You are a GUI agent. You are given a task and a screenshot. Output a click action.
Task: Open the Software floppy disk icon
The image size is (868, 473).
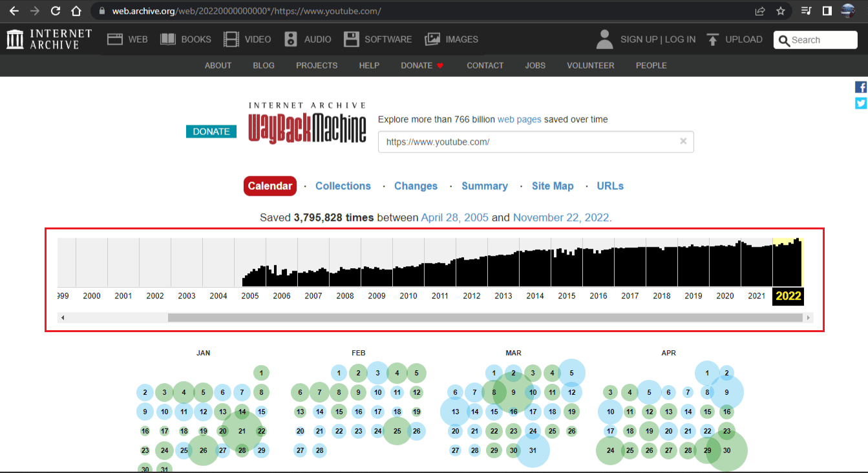pyautogui.click(x=352, y=39)
